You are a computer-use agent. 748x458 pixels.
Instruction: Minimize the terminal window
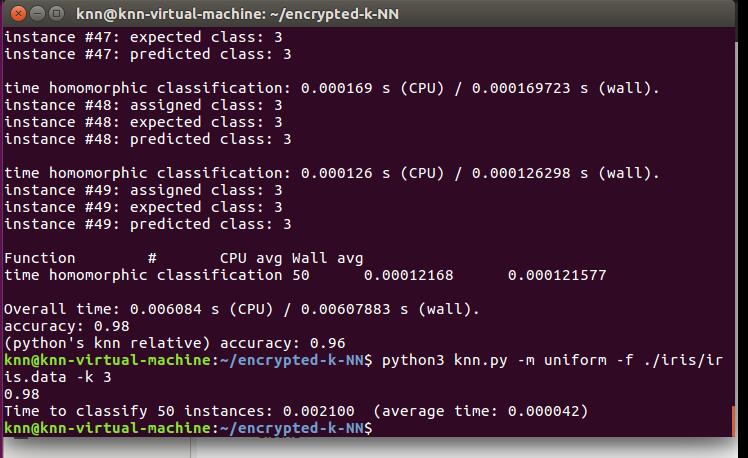pos(35,14)
